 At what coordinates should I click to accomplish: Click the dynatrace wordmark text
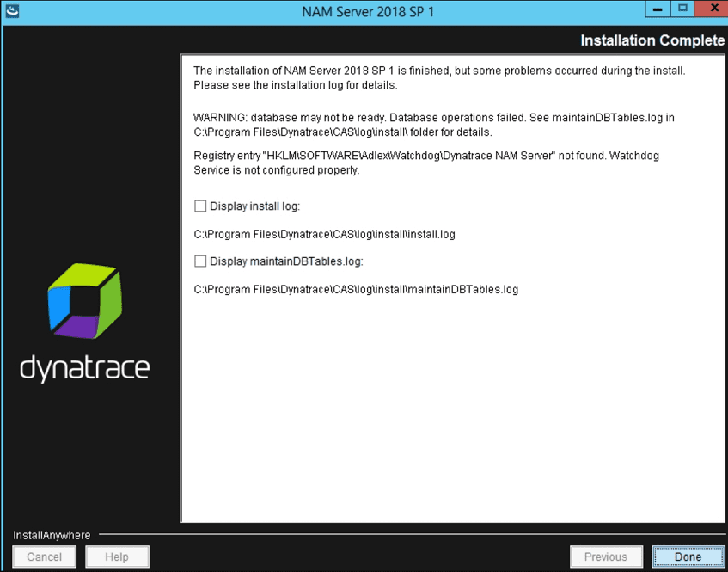(x=84, y=368)
